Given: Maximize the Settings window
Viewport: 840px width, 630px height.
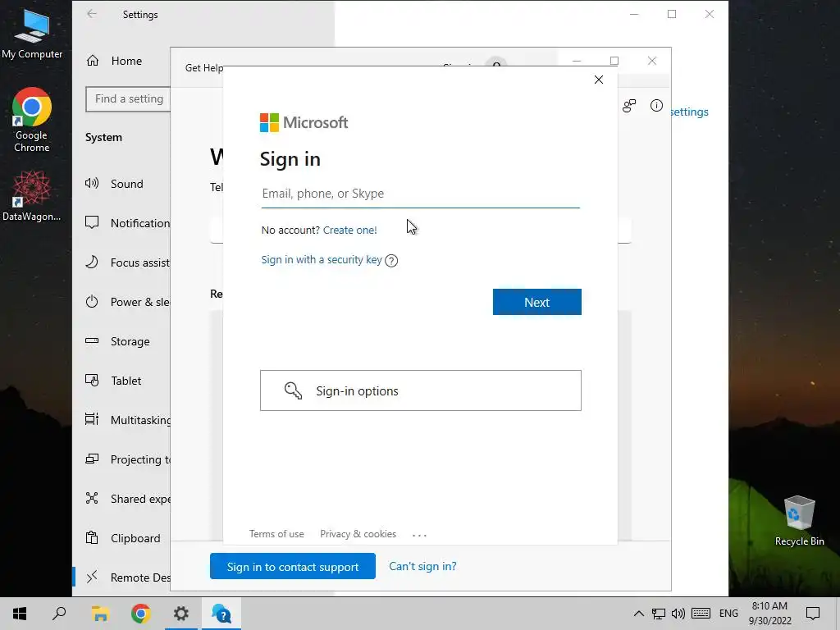Looking at the screenshot, I should pos(672,15).
